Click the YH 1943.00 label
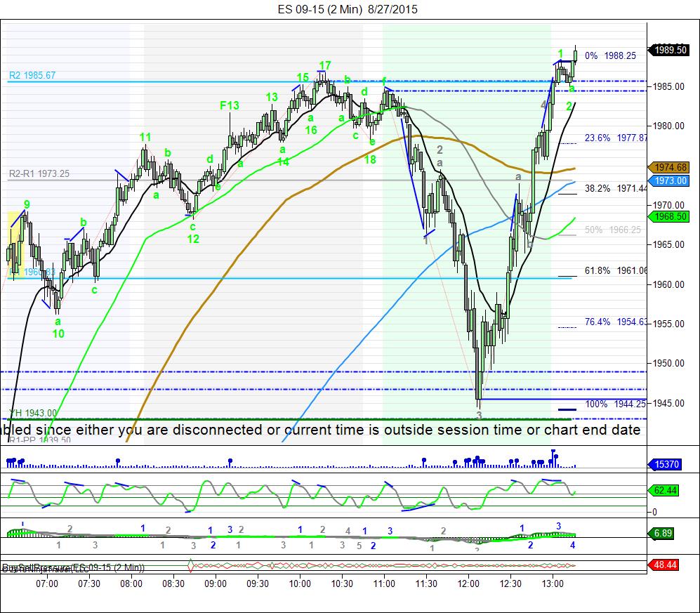The image size is (700, 613). [33, 413]
